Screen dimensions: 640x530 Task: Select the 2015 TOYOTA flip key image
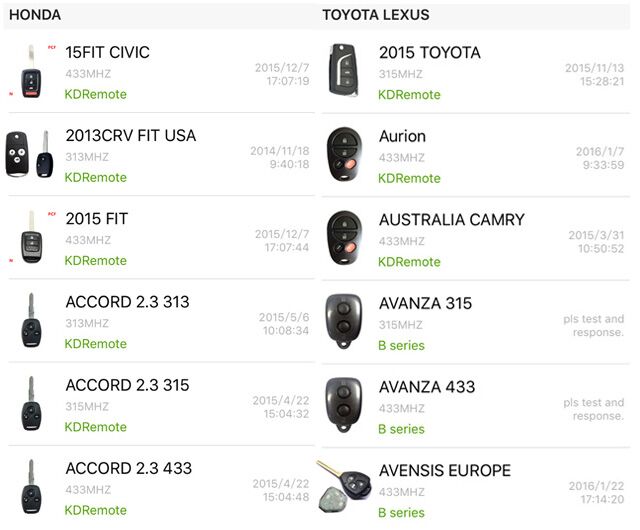click(344, 70)
